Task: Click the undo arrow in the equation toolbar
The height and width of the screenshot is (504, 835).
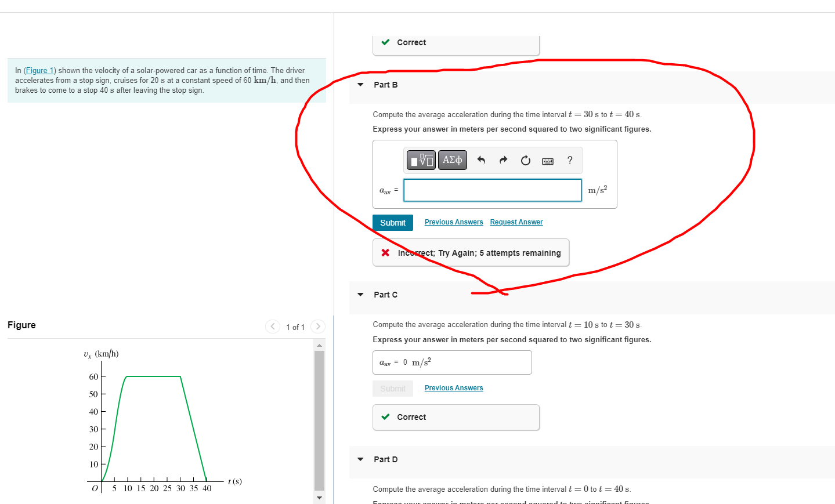Action: click(x=481, y=160)
